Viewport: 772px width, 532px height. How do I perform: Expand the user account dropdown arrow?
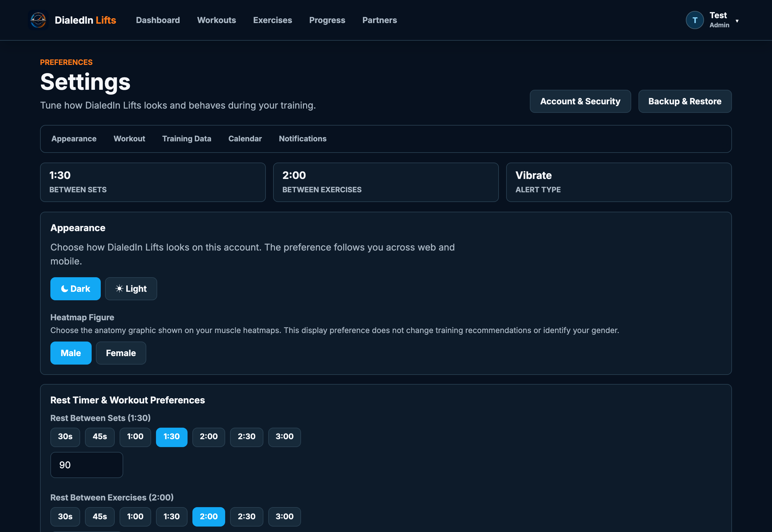[x=737, y=21]
